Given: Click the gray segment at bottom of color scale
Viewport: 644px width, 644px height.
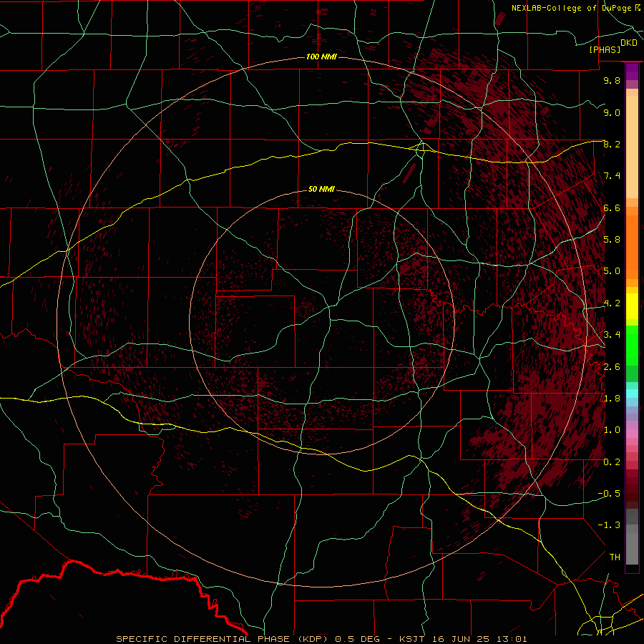Looking at the screenshot, I should point(632,546).
